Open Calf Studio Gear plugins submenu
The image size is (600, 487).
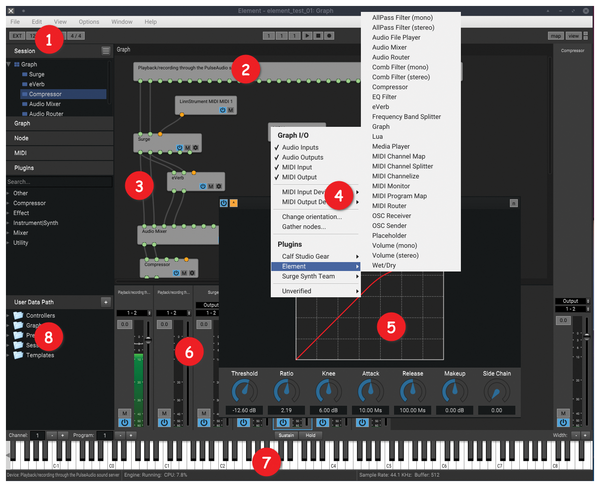coord(316,256)
